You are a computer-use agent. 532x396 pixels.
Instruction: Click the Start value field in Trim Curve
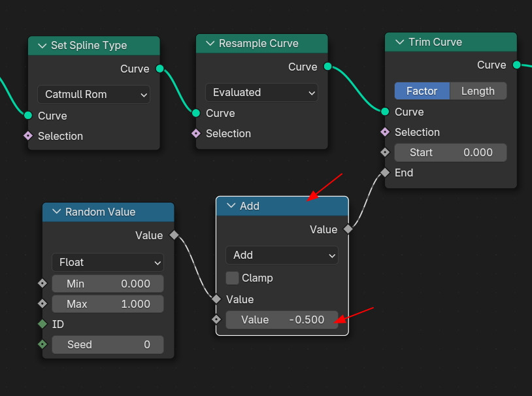(x=450, y=152)
